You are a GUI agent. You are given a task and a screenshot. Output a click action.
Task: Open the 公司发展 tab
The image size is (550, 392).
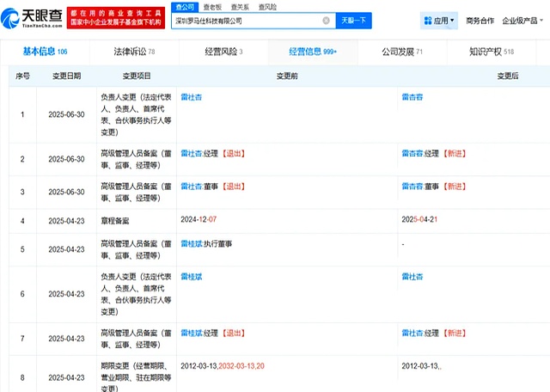coord(402,52)
